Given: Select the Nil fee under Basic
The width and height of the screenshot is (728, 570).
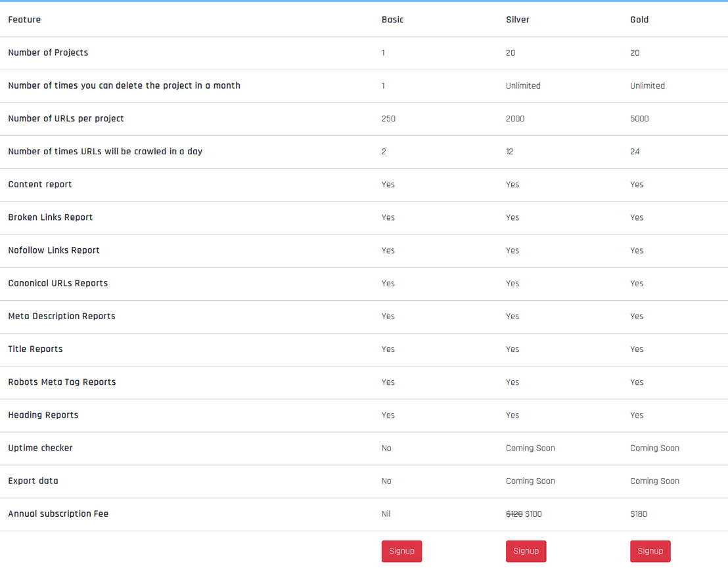Looking at the screenshot, I should 386,514.
